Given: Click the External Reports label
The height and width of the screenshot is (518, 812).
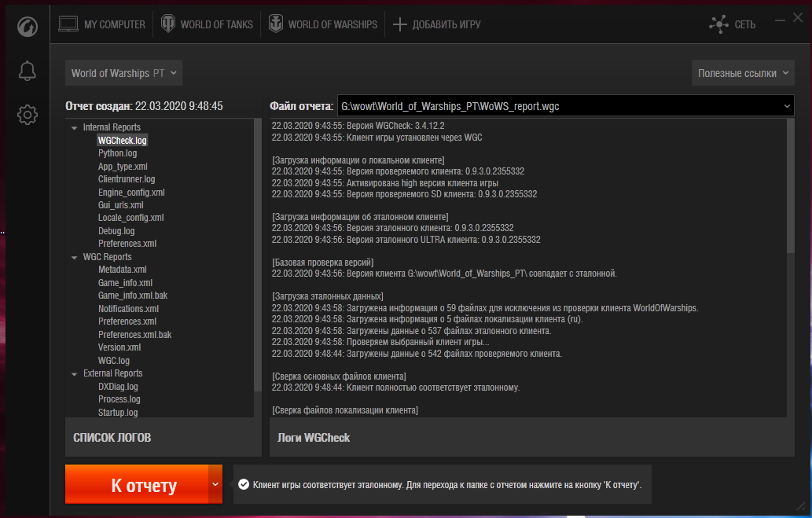Looking at the screenshot, I should 113,373.
